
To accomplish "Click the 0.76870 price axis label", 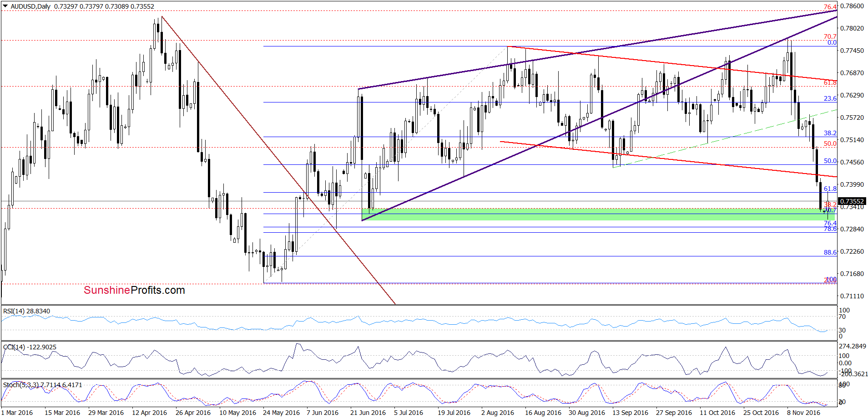I will tap(852, 73).
